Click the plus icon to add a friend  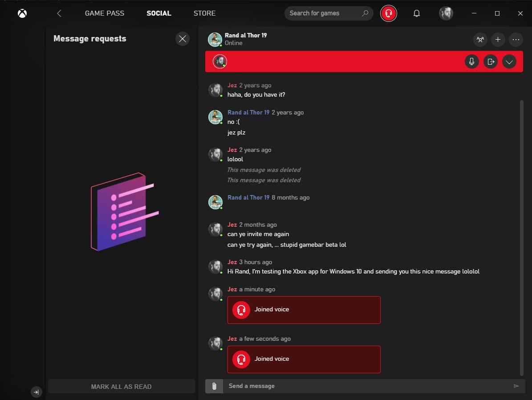click(x=498, y=40)
